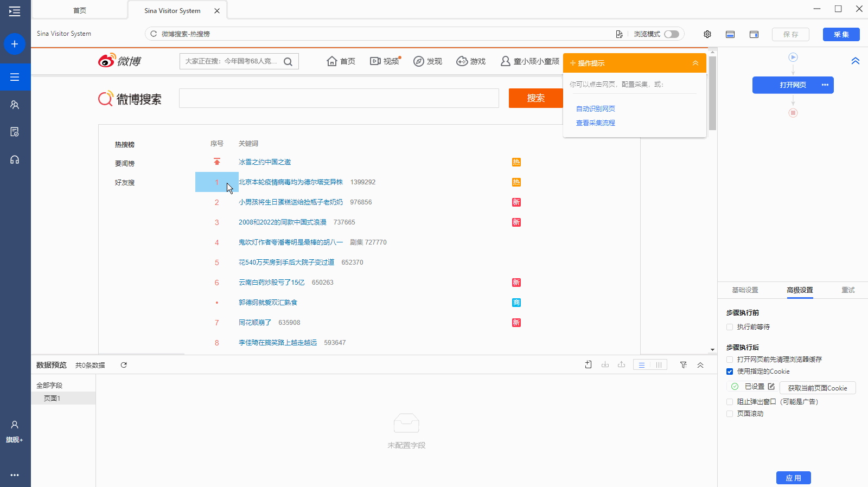Image resolution: width=868 pixels, height=487 pixels.
Task: Click the workflow start play node
Action: 793,57
